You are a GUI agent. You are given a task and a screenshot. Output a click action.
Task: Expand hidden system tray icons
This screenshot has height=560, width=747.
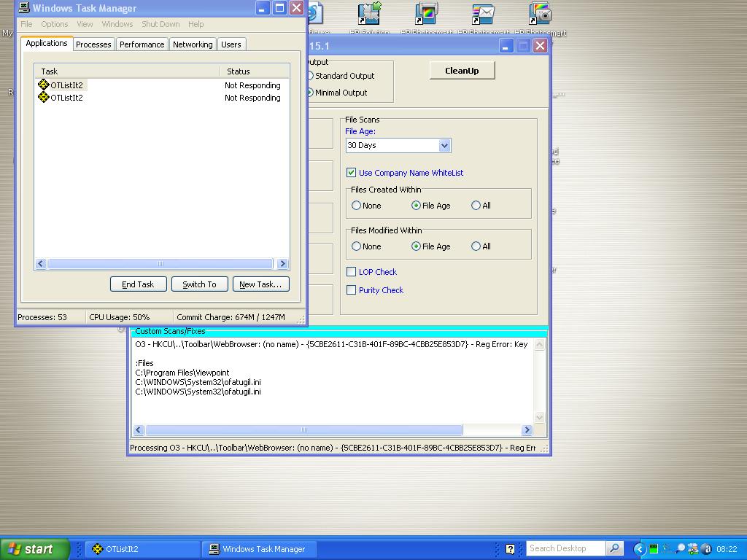pos(639,549)
